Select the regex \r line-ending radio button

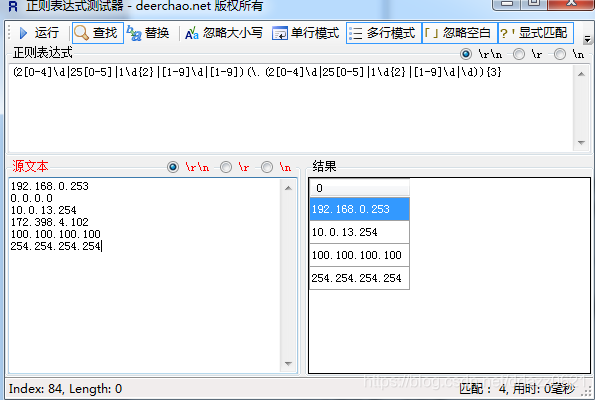point(519,54)
